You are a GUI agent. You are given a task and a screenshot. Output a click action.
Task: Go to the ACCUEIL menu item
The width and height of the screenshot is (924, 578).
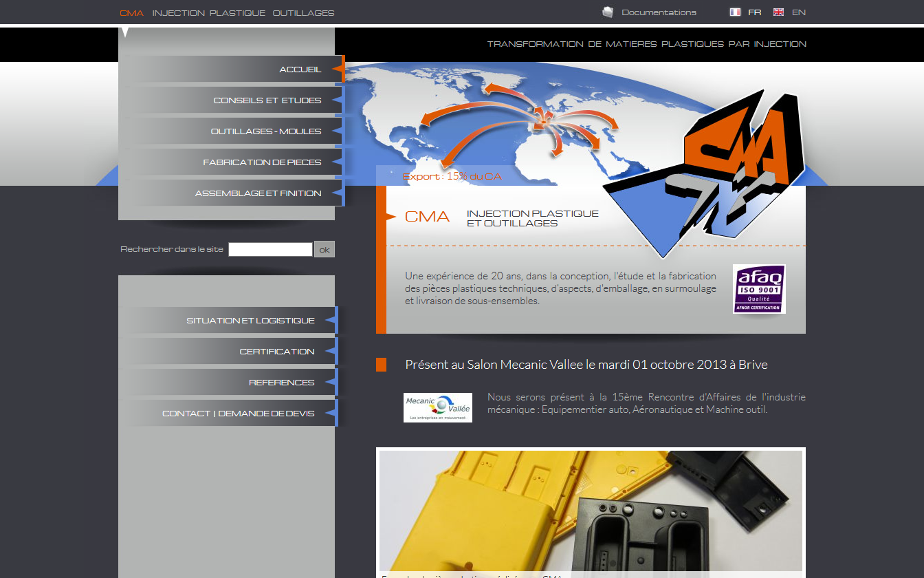coord(232,69)
